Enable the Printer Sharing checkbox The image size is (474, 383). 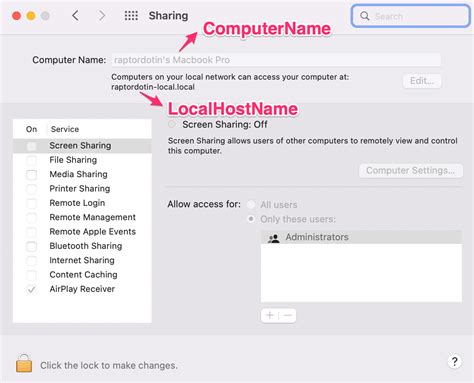click(x=32, y=189)
